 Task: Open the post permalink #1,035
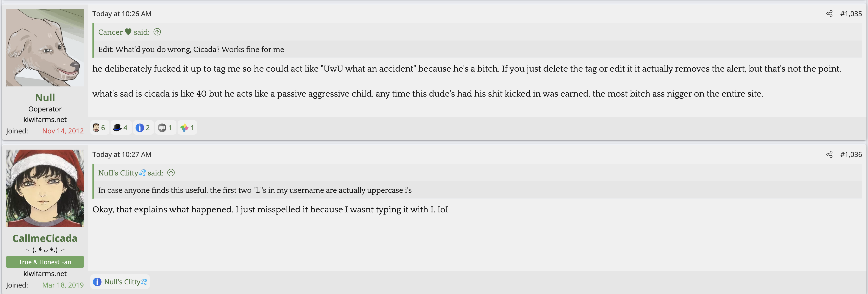click(x=851, y=14)
